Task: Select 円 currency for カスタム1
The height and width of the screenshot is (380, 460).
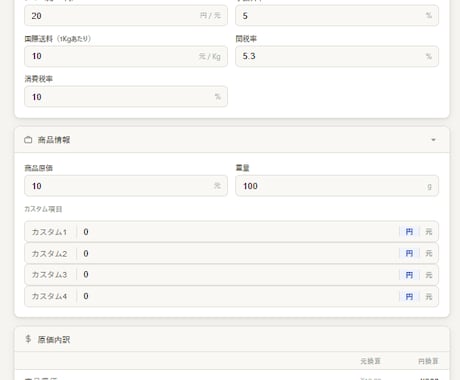Action: pyautogui.click(x=409, y=232)
